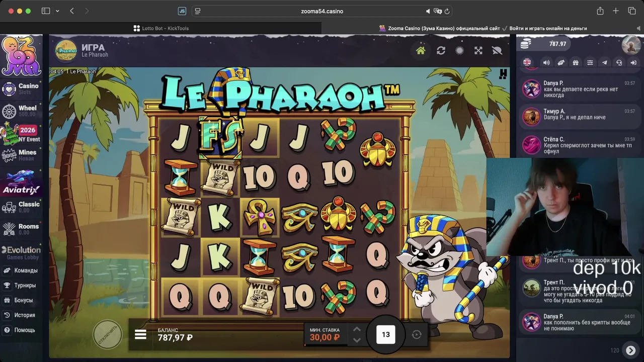This screenshot has width=644, height=362.
Task: Open Danya P. avatar in 03:57 message
Action: (x=531, y=89)
